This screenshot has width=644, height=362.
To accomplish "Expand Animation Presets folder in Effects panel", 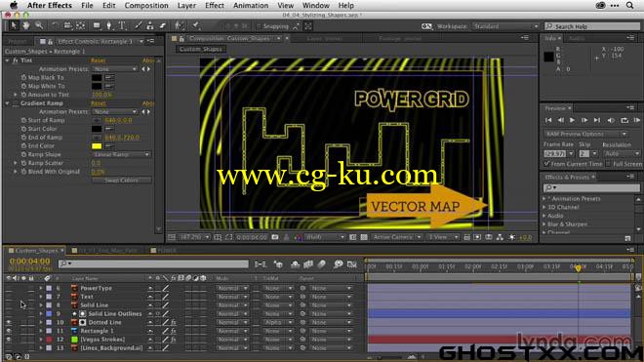I will click(544, 198).
